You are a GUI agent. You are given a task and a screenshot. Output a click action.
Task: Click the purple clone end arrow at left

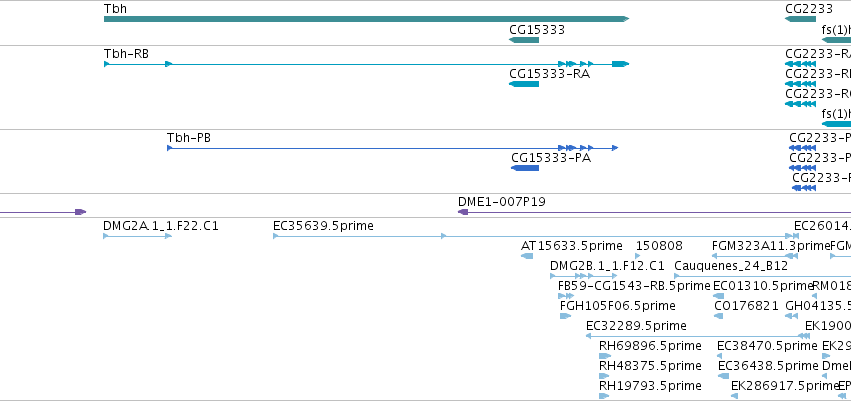pyautogui.click(x=80, y=212)
